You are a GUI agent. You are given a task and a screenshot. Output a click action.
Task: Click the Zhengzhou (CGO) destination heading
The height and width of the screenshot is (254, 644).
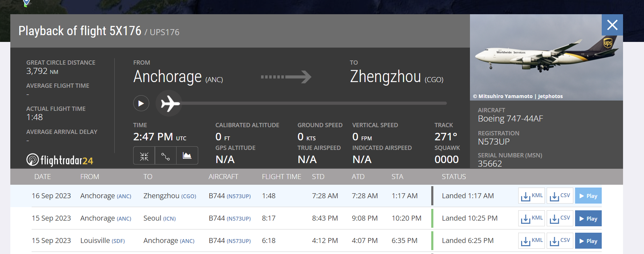397,77
